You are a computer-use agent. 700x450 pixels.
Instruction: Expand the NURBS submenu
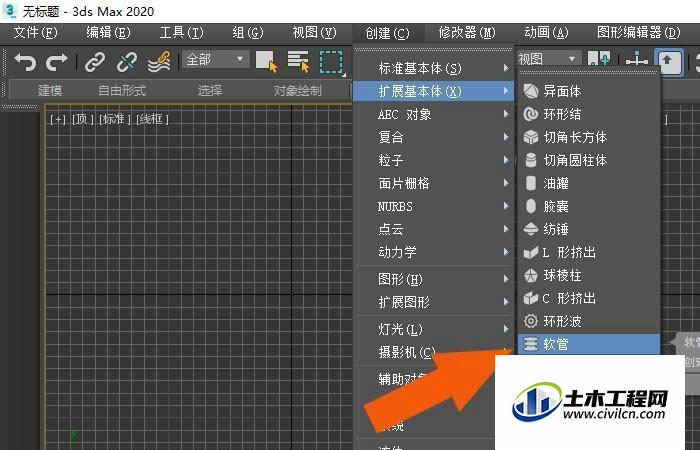point(433,206)
